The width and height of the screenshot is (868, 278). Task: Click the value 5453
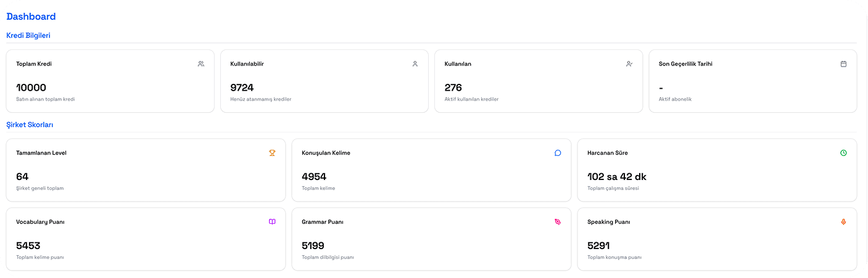[x=28, y=245]
